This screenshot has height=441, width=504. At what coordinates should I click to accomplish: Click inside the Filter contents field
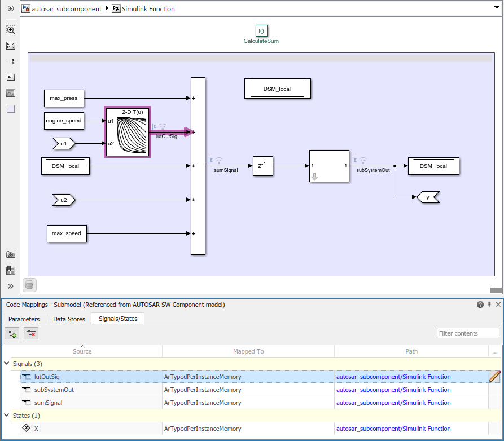tap(468, 333)
